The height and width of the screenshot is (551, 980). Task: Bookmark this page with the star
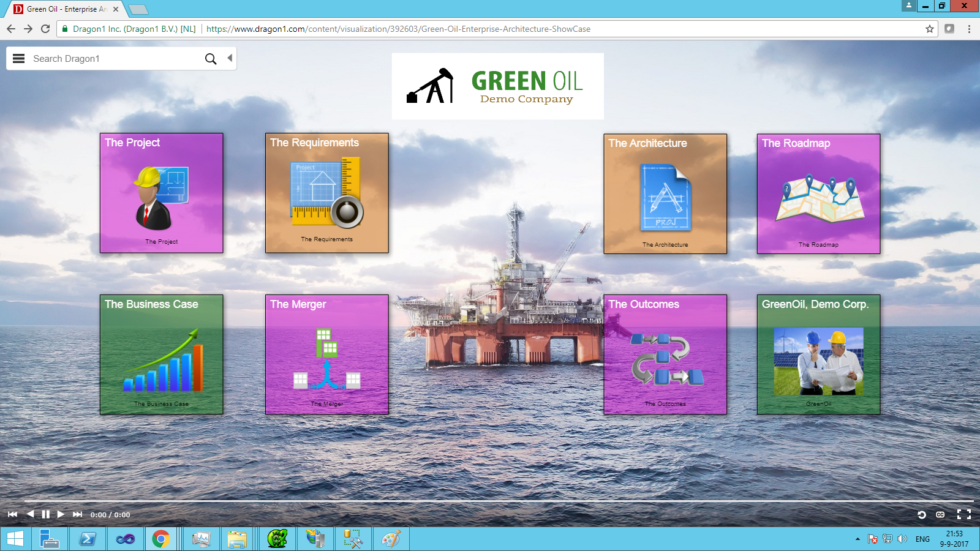point(929,29)
